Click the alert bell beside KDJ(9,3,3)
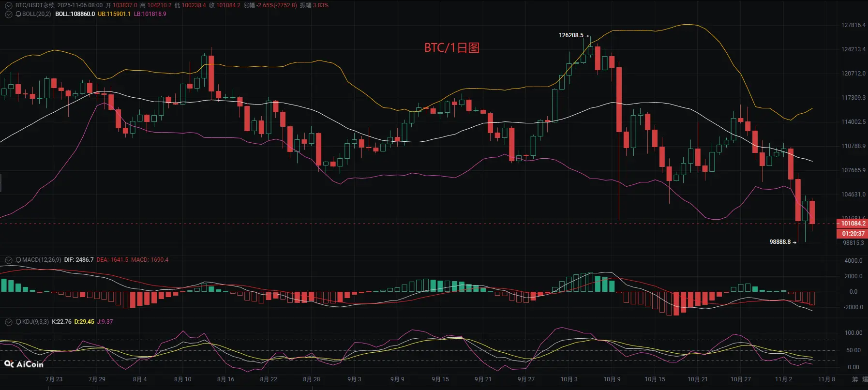The height and width of the screenshot is (390, 868). pos(18,322)
